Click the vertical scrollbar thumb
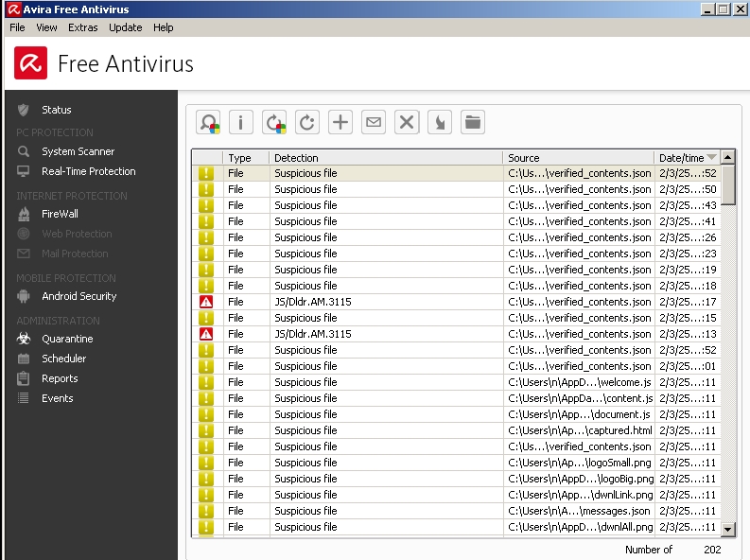The image size is (750, 560). tap(727, 184)
